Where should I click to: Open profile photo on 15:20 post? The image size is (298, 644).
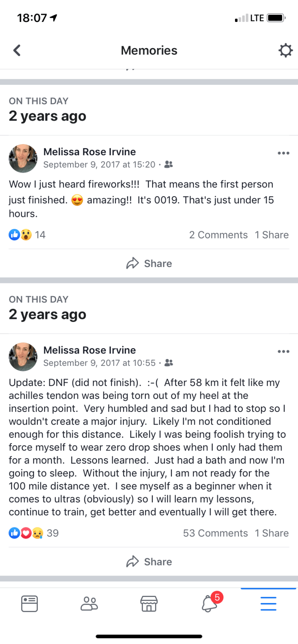23,158
